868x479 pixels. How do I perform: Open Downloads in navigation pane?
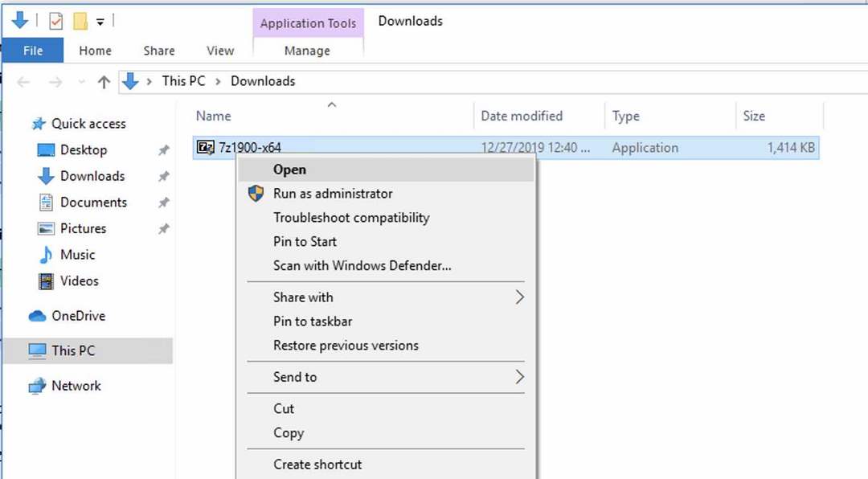tap(92, 175)
